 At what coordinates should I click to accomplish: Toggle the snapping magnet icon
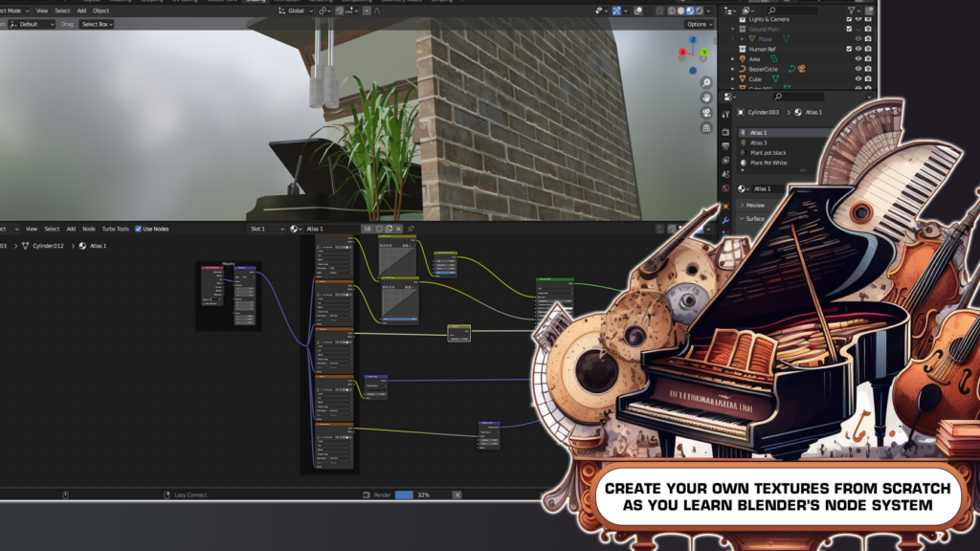click(340, 11)
